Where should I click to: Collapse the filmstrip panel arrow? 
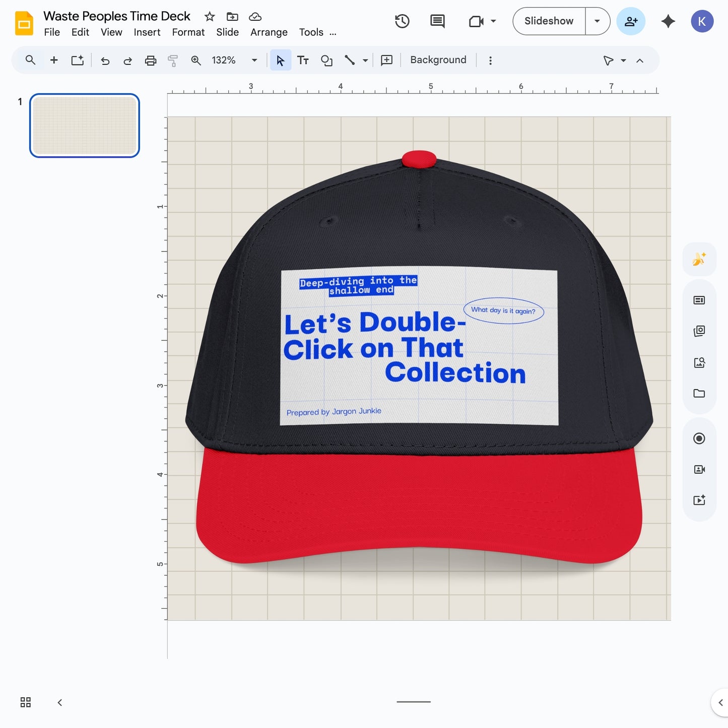click(x=60, y=702)
